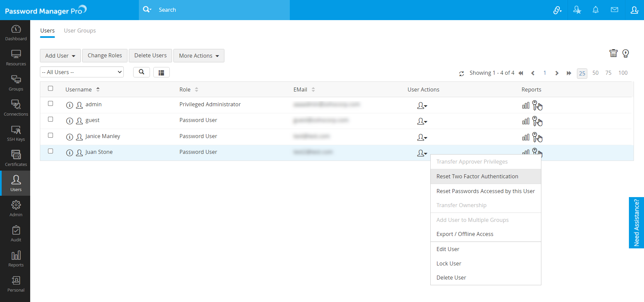Select the Juan Stone row checkbox

(51, 151)
